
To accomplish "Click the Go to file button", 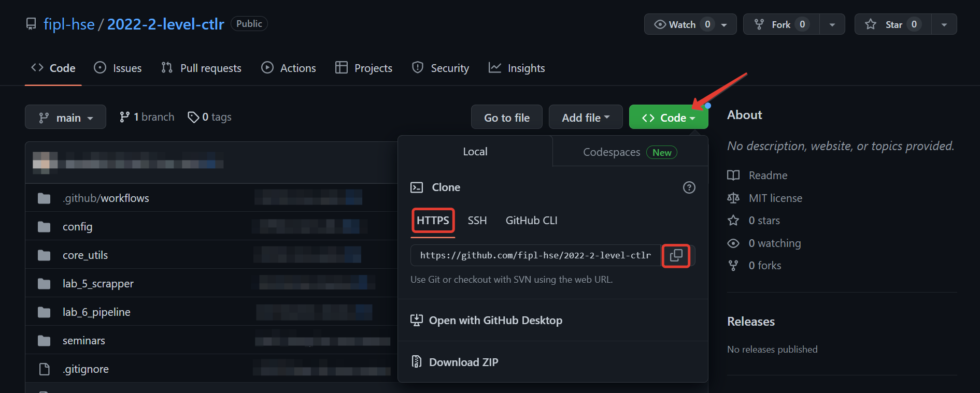I will [507, 118].
